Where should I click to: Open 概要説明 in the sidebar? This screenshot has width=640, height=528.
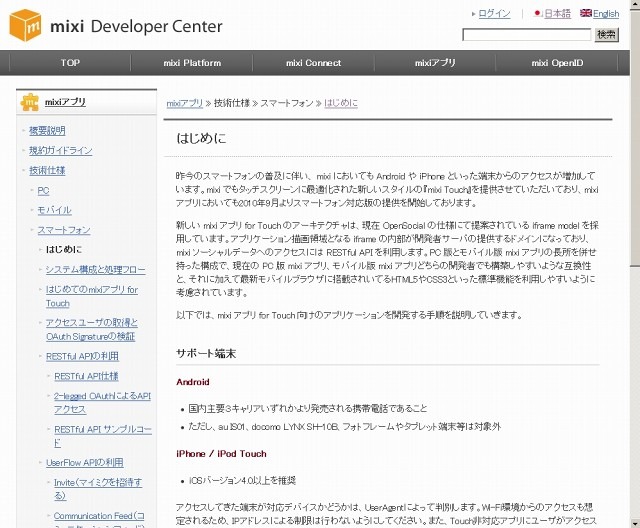click(47, 131)
